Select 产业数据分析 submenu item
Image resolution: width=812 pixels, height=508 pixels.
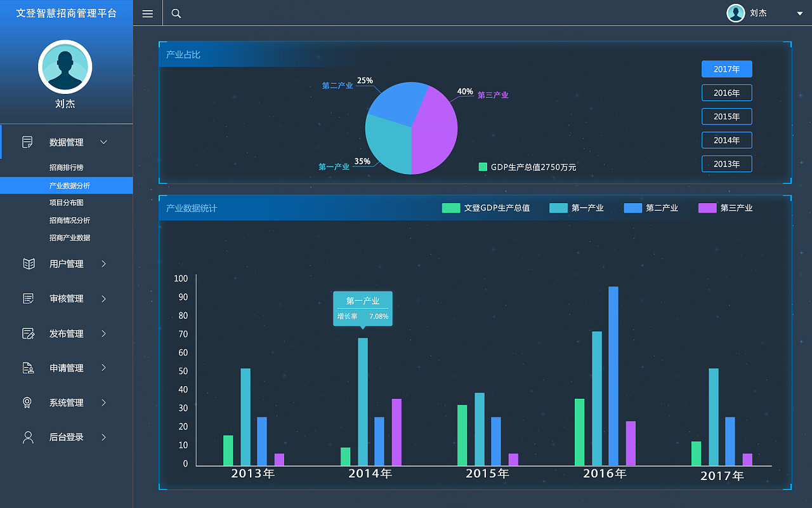coord(67,185)
